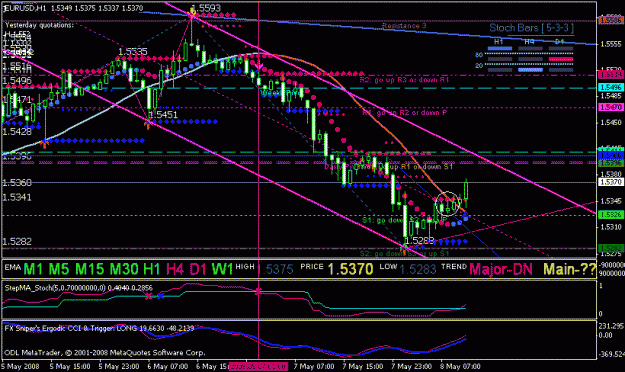Click the M30 EMA timeframe indicator
The width and height of the screenshot is (625, 372).
[124, 269]
